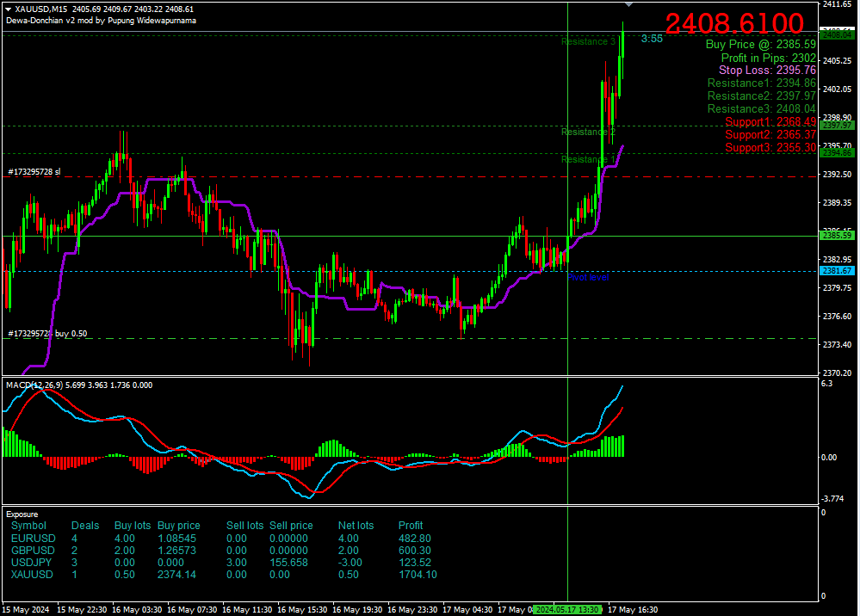860x616 pixels.
Task: Click the EURUSD buy price 1.08545
Action: [176, 539]
